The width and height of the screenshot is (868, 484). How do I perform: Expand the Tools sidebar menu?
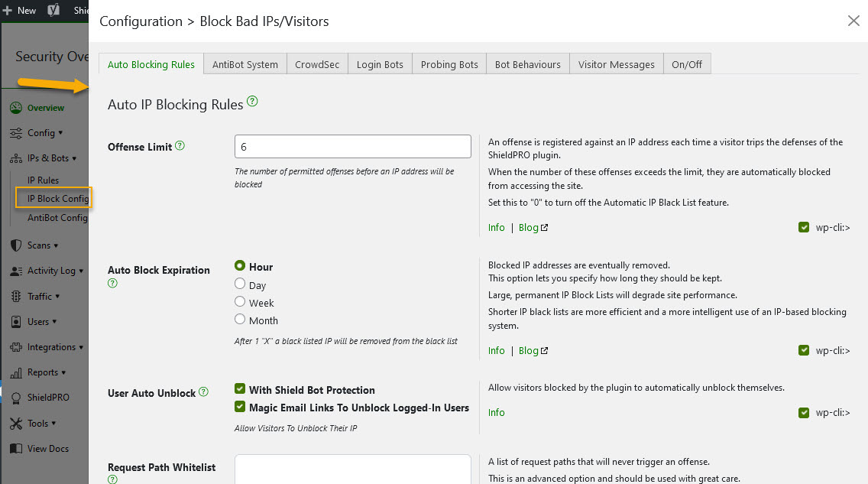(x=41, y=424)
